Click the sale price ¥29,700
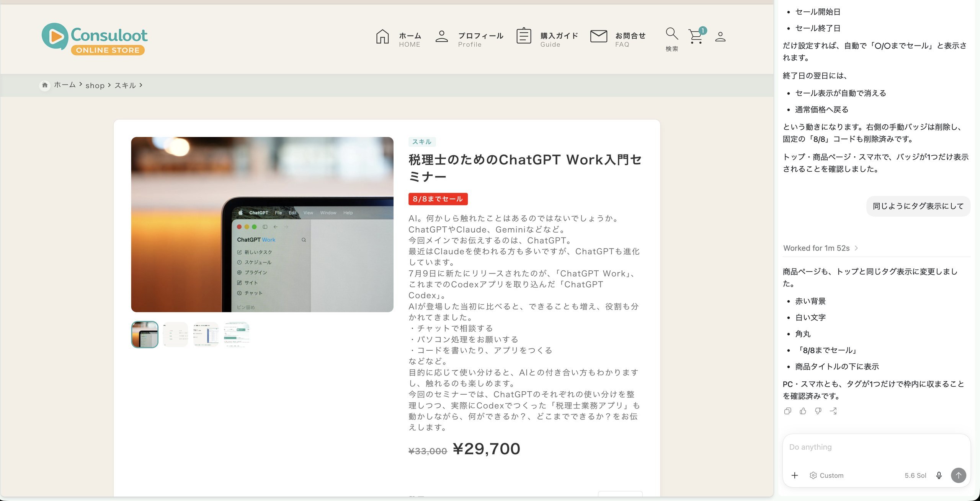 click(x=487, y=449)
